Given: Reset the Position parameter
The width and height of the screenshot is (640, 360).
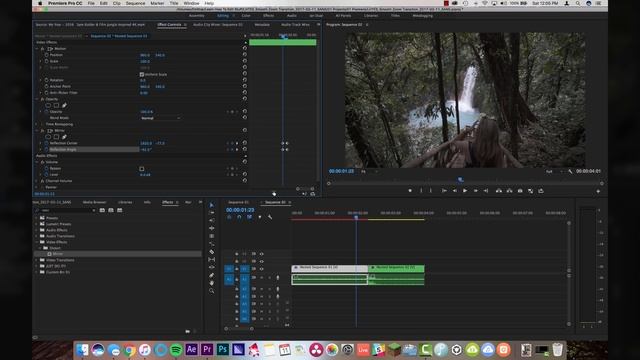Looking at the screenshot, I should click(x=244, y=54).
